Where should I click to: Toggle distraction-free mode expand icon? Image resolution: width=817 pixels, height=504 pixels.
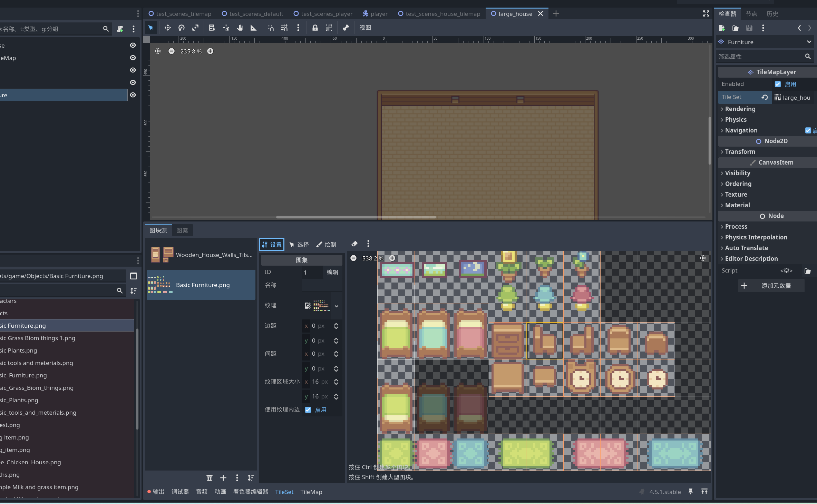pyautogui.click(x=706, y=13)
